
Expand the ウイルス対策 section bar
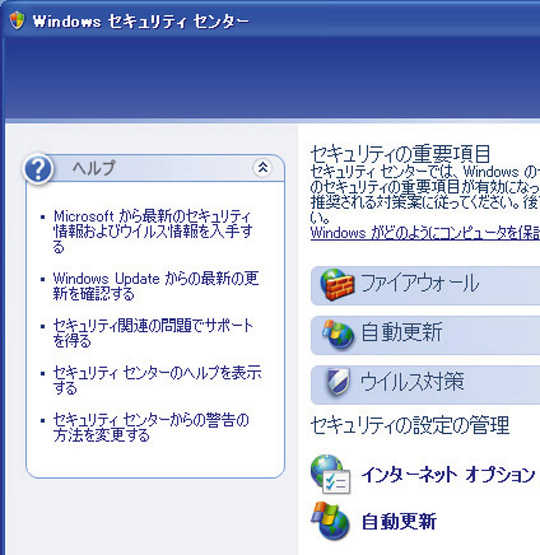[425, 385]
